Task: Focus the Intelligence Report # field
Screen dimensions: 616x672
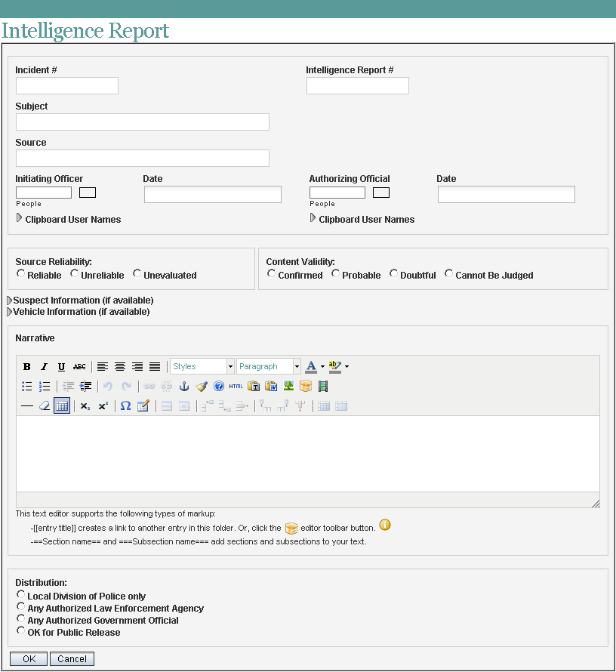Action: click(x=358, y=86)
